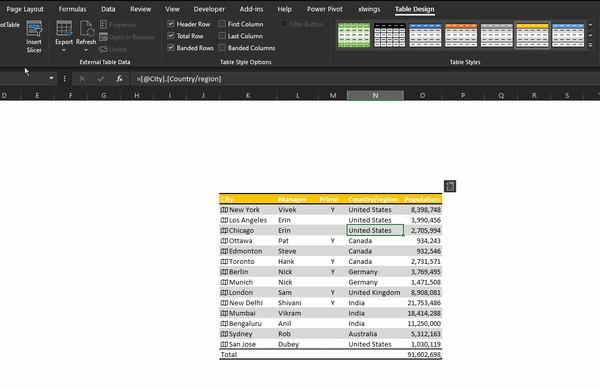Open the View tab
The image size is (600, 388).
[172, 9]
